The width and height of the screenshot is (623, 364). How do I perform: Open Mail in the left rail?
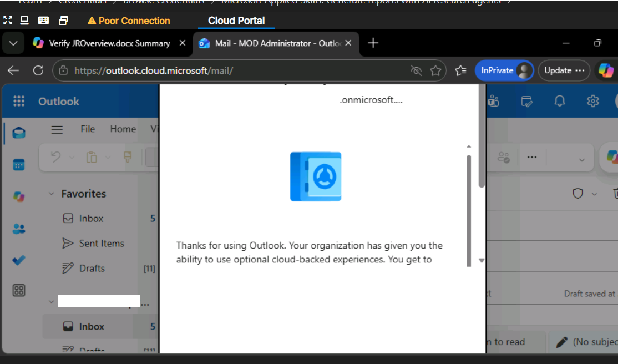coord(19,133)
